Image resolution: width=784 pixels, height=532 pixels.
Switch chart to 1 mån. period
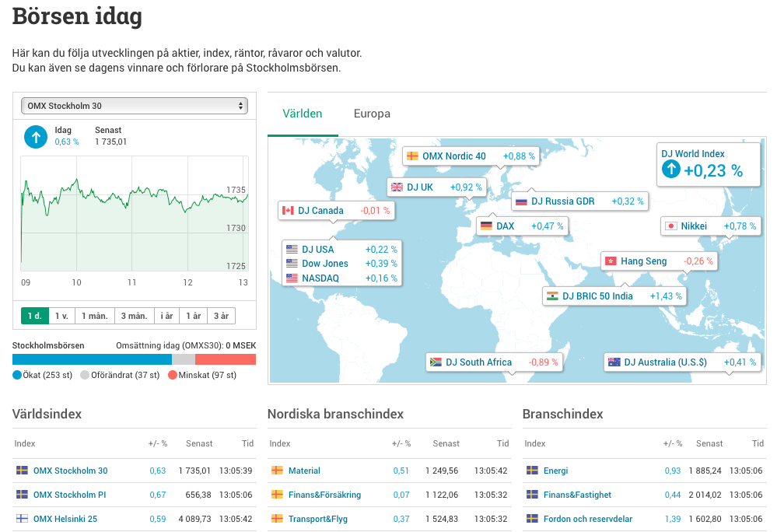pyautogui.click(x=93, y=316)
